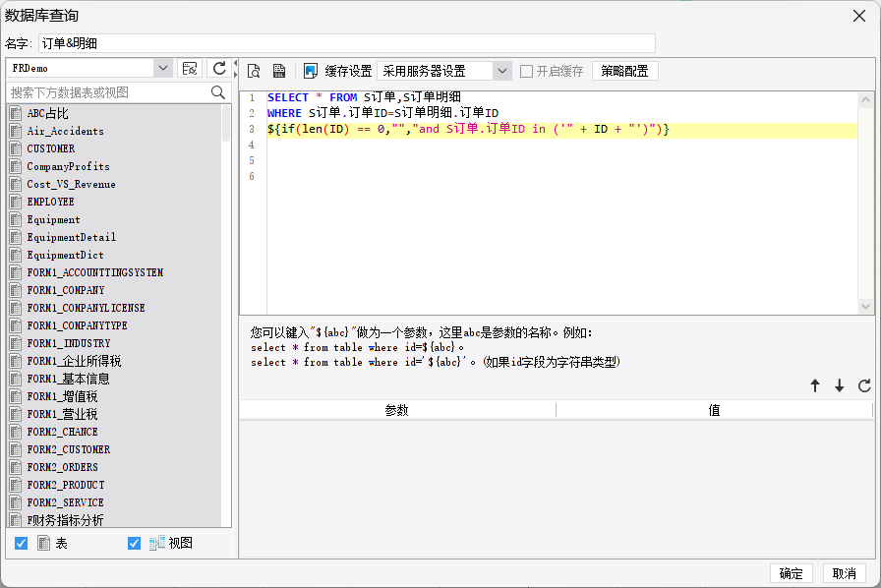The image size is (881, 588).
Task: Select the FORM2_SERVICE table
Action: pyautogui.click(x=65, y=502)
